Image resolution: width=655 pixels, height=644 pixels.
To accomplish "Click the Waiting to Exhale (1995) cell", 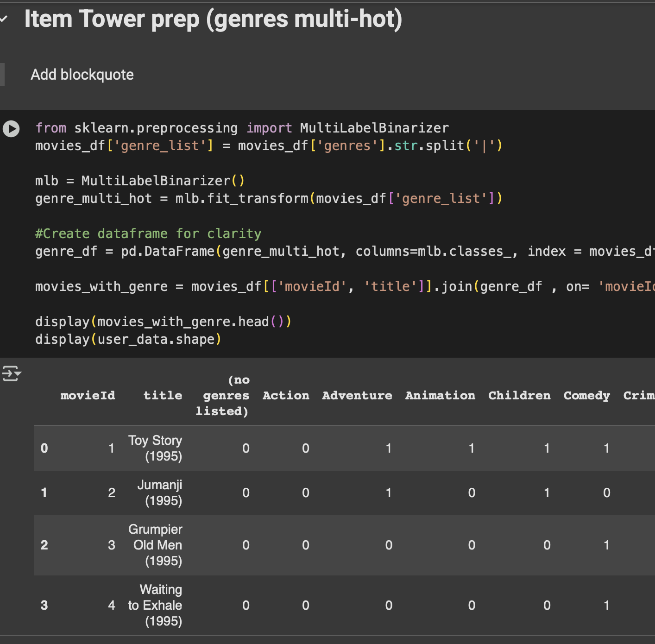I will pos(155,605).
